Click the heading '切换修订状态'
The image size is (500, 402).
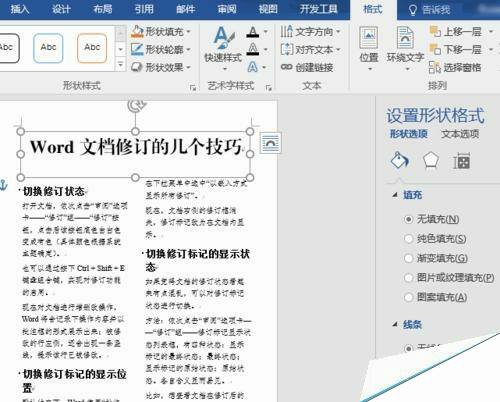(x=54, y=191)
